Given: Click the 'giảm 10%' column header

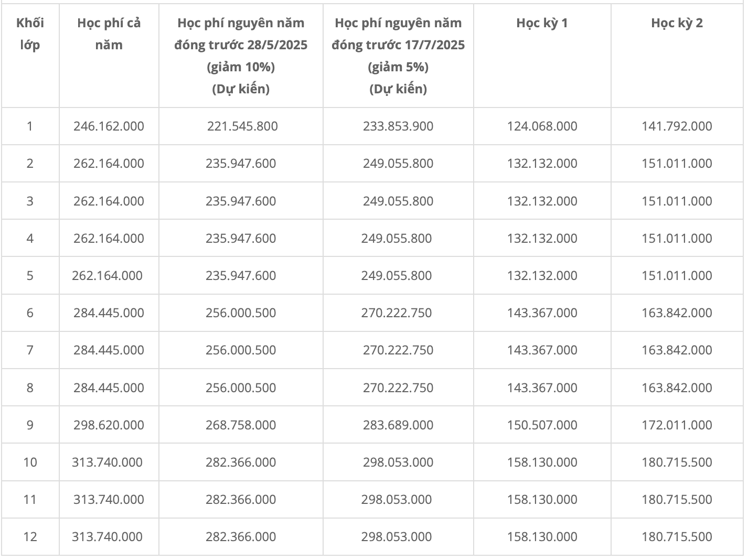Looking at the screenshot, I should [x=241, y=56].
